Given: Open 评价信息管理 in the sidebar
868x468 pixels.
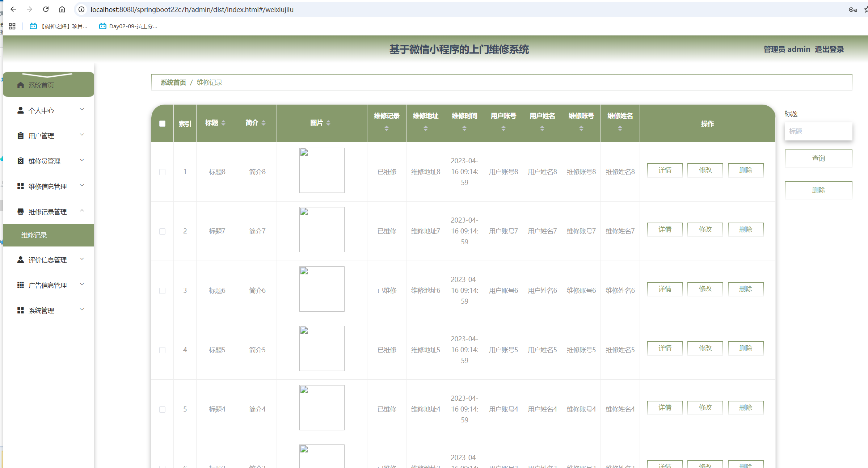Looking at the screenshot, I should coord(47,260).
